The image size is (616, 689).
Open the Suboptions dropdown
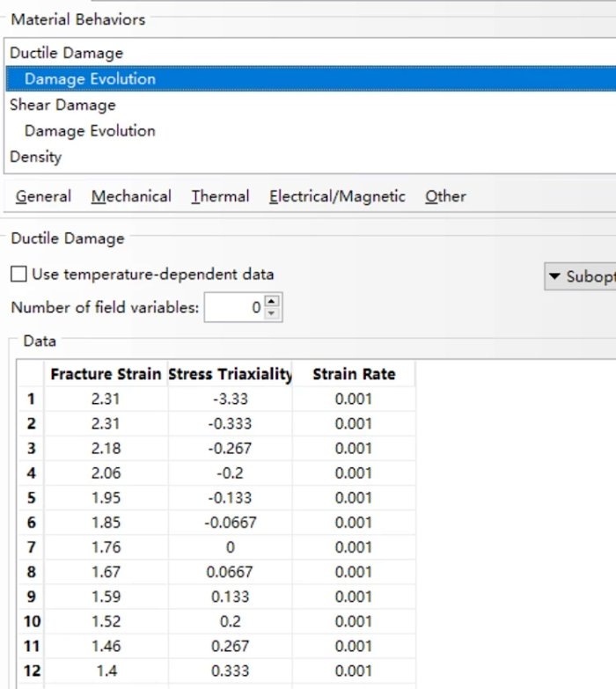[580, 276]
